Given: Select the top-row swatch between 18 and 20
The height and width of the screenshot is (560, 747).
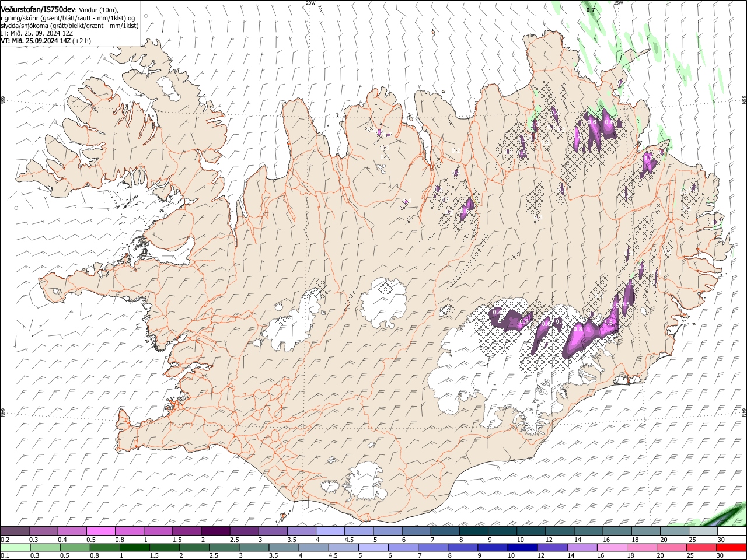Looking at the screenshot, I should click(645, 531).
